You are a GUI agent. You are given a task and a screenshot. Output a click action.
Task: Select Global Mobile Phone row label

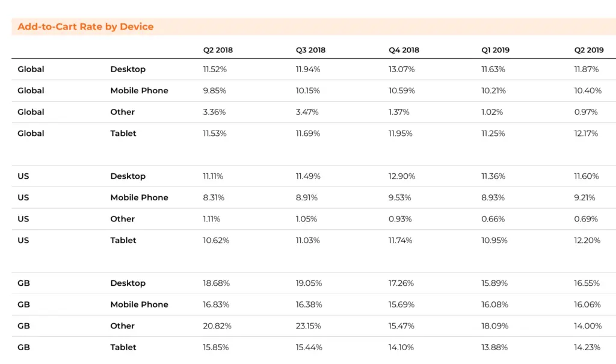click(x=139, y=90)
